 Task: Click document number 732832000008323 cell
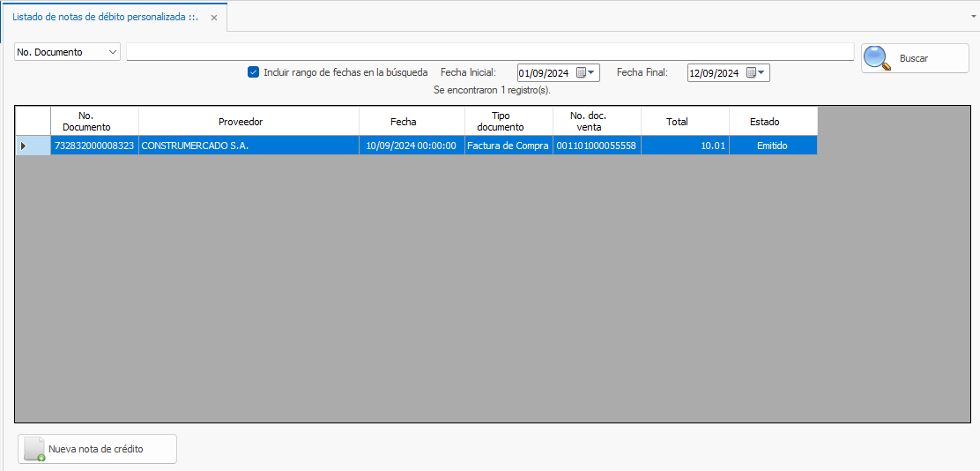coord(94,146)
